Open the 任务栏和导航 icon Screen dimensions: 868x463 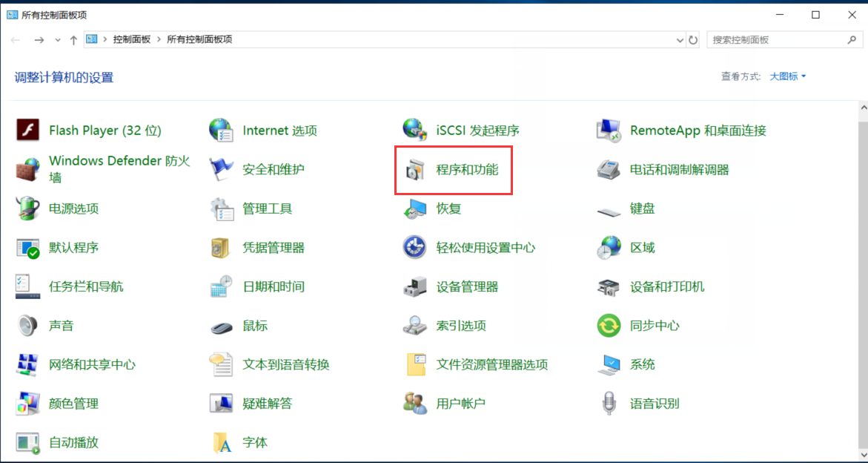point(27,286)
